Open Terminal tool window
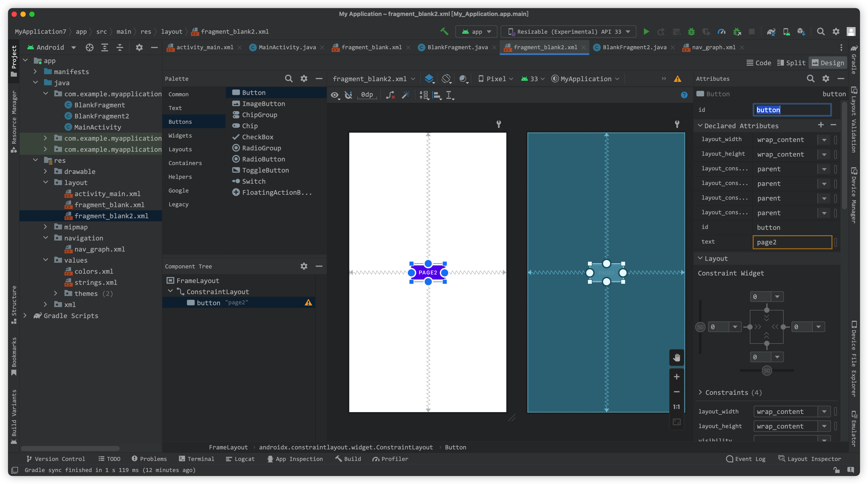This screenshot has width=868, height=484. point(196,459)
